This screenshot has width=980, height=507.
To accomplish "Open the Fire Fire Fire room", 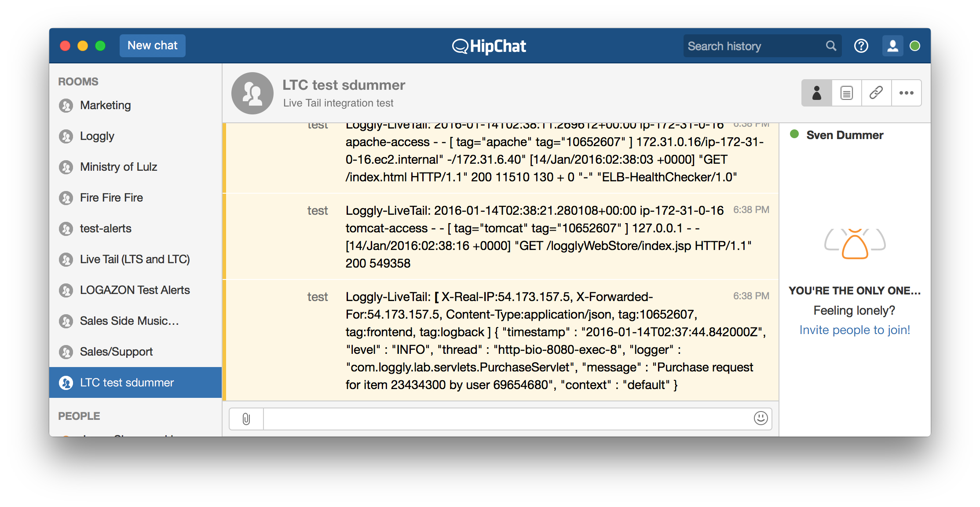I will [x=111, y=198].
